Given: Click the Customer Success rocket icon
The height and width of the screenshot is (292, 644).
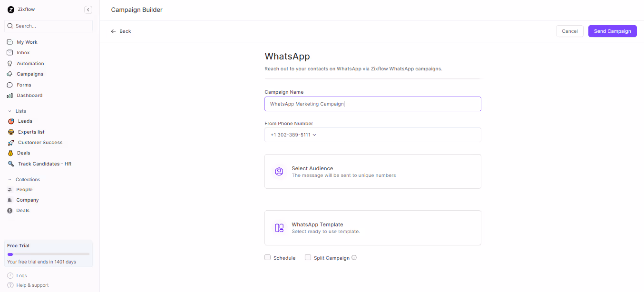Looking at the screenshot, I should pyautogui.click(x=11, y=142).
